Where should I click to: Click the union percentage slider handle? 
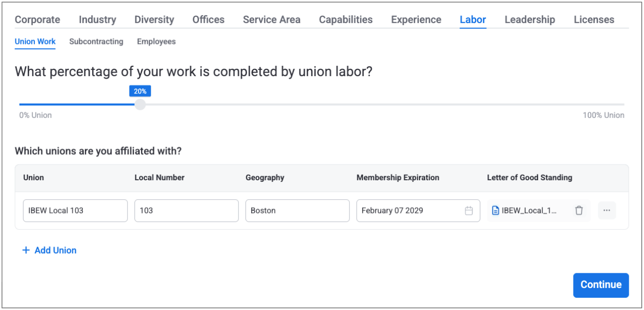click(x=140, y=104)
